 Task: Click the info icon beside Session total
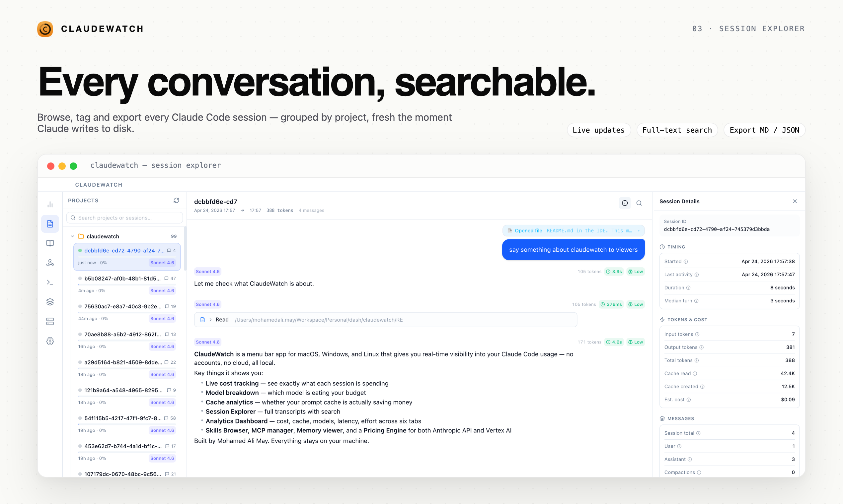coord(698,433)
